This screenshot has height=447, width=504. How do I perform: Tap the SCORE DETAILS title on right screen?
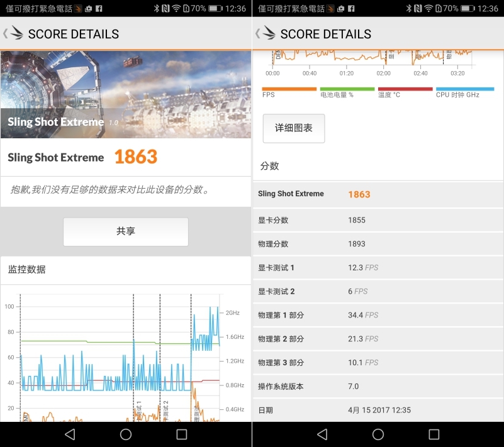click(325, 34)
